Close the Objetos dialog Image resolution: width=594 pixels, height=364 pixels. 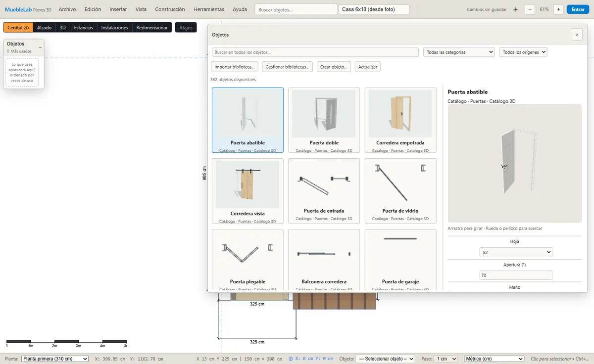tap(577, 34)
